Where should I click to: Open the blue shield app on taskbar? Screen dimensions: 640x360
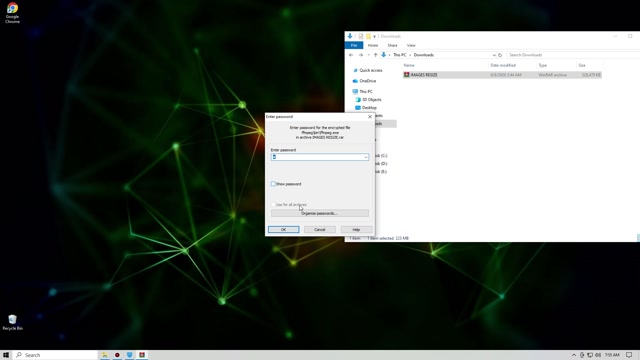point(129,355)
